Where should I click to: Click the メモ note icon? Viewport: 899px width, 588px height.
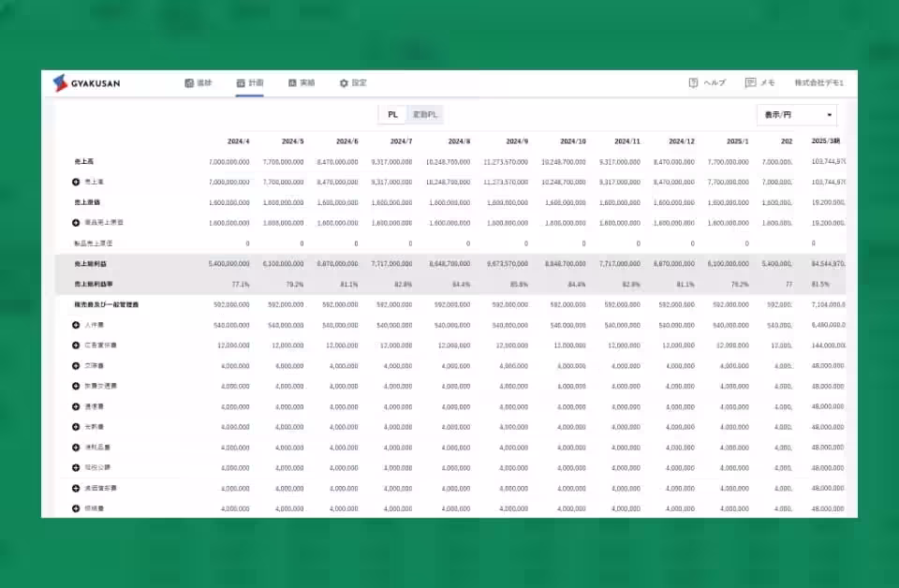pyautogui.click(x=750, y=83)
